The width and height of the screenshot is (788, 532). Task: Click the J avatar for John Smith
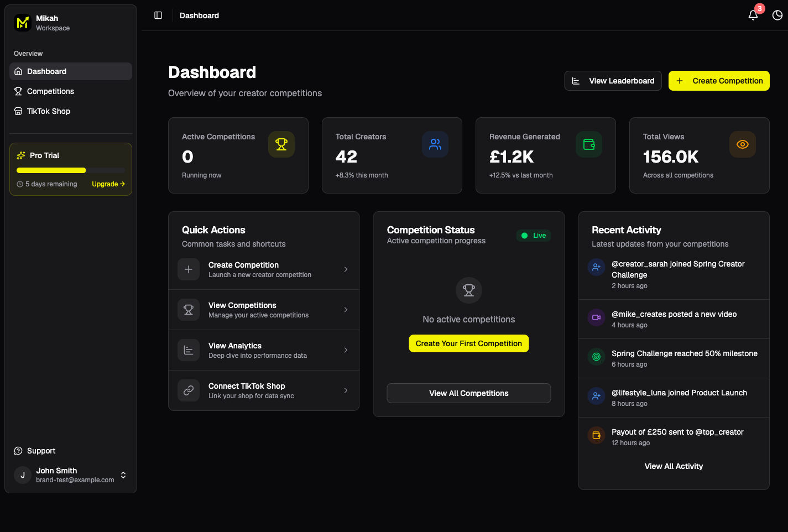23,475
